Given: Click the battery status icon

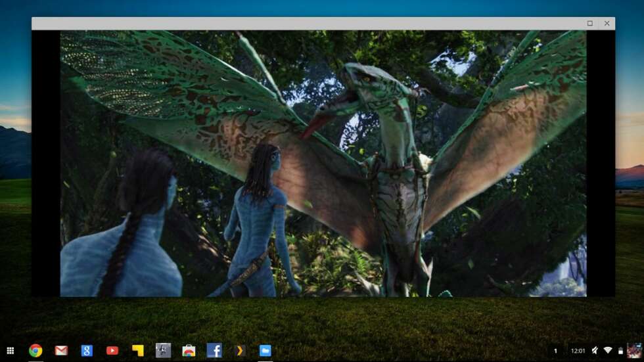Looking at the screenshot, I should pyautogui.click(x=620, y=351).
